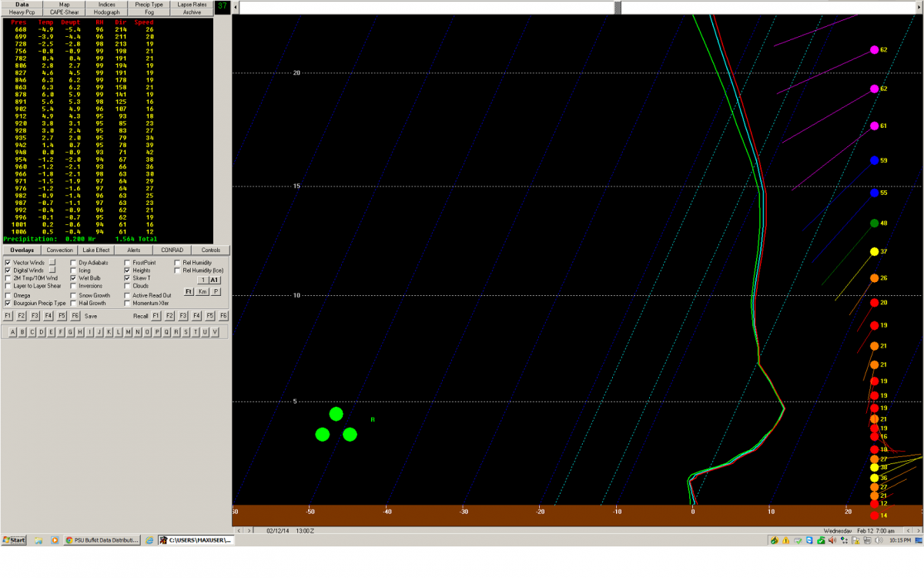Select the Lapse Rates tab
924x578 pixels.
coord(192,5)
